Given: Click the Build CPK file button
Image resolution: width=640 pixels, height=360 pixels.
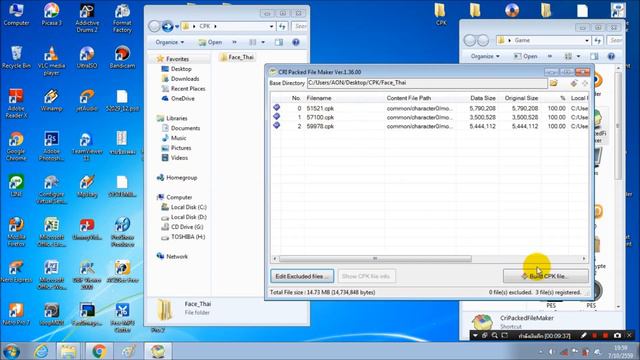Looking at the screenshot, I should click(x=546, y=276).
